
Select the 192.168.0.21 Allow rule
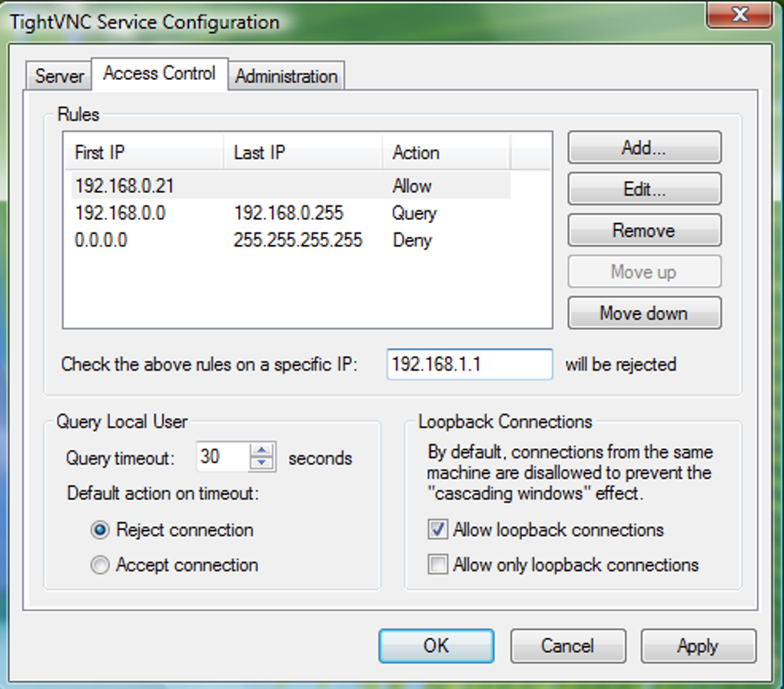pos(231,186)
